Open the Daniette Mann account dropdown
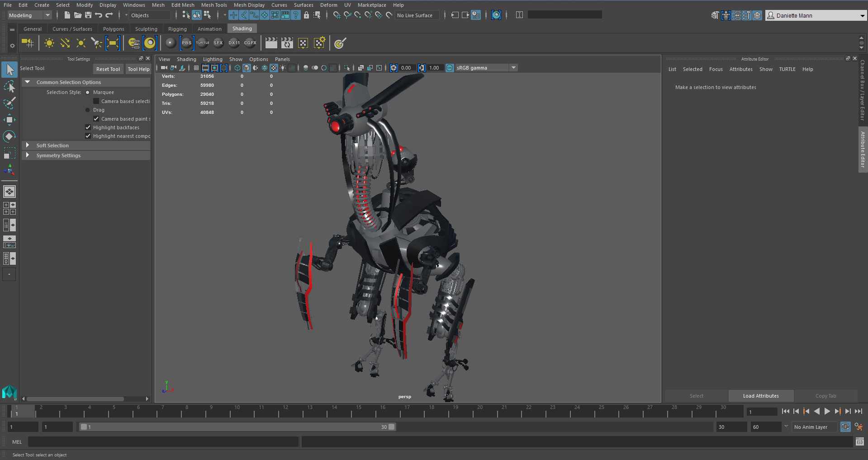 click(x=816, y=15)
